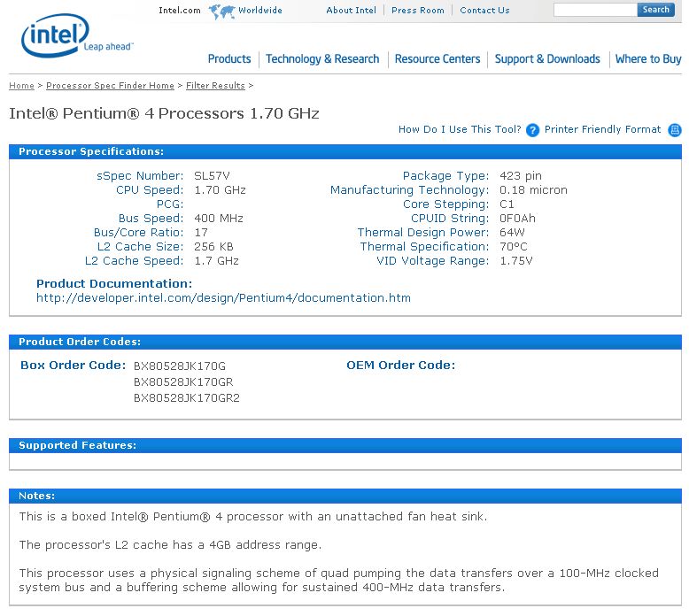Focus the search text field
Viewport: 689px width, 616px height.
pos(595,10)
